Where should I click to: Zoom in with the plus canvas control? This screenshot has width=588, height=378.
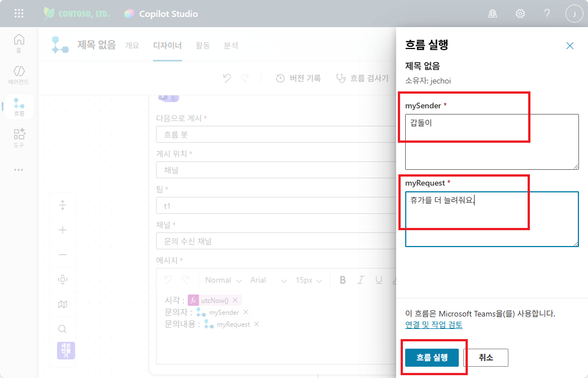(63, 230)
